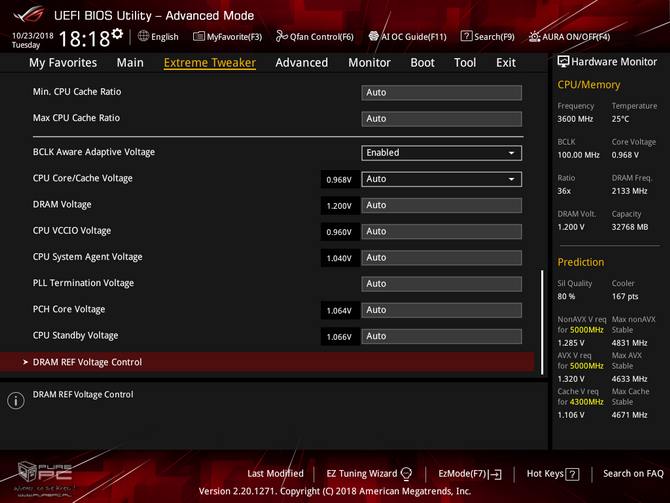This screenshot has width=670, height=503.
Task: Open the Exit tab
Action: pos(505,63)
